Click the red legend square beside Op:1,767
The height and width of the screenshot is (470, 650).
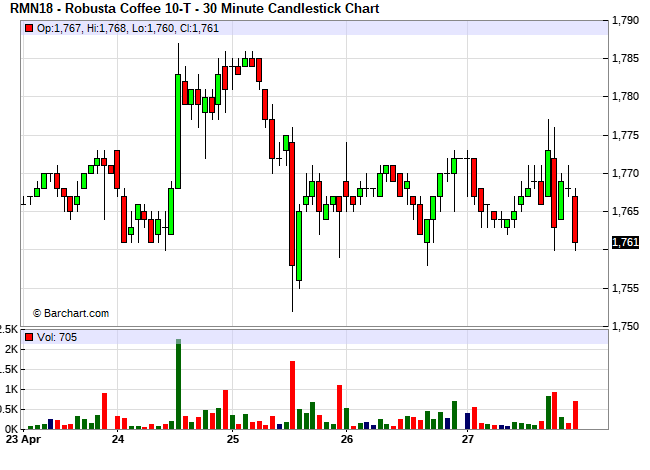[29, 28]
